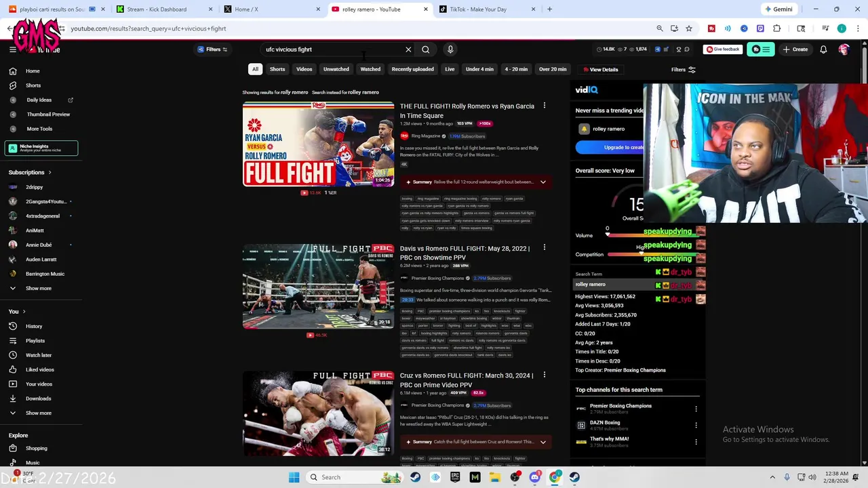Open options for DAZN Boxing top channel
The height and width of the screenshot is (488, 868).
pos(696,425)
